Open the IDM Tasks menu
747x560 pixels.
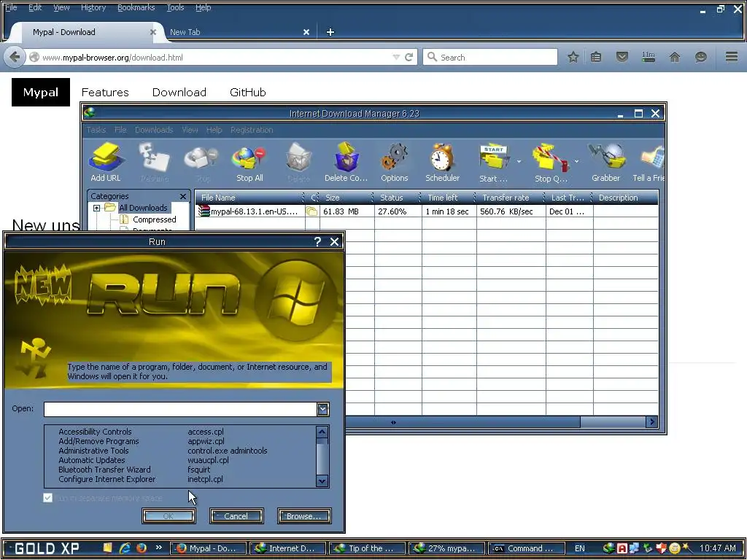coord(96,130)
